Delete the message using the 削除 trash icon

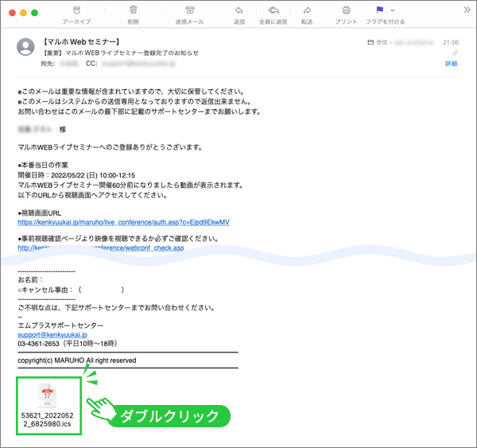coord(134,10)
